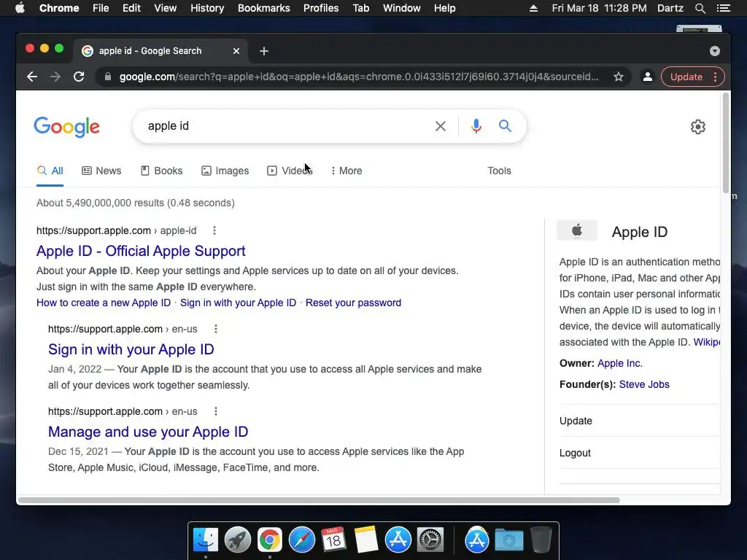Switch to the Books results tab
The width and height of the screenshot is (747, 560).
pos(161,171)
